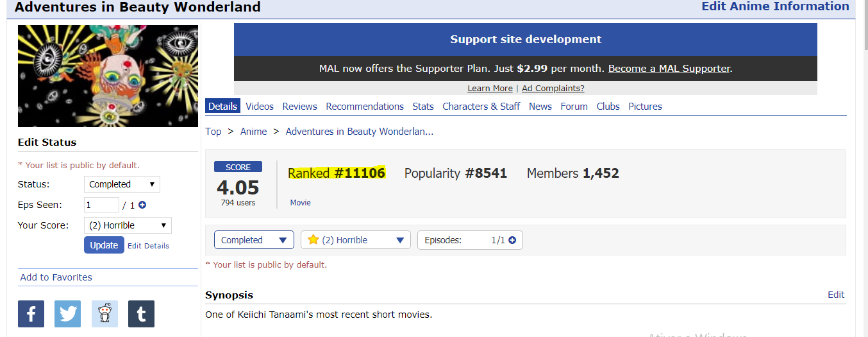Click the Popularity #8541 text
The width and height of the screenshot is (868, 337).
tap(456, 173)
